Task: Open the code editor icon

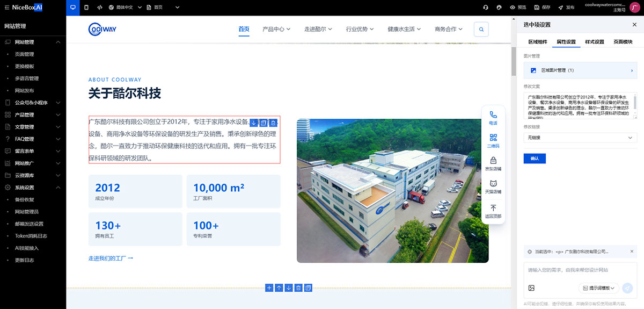Action: tap(100, 8)
